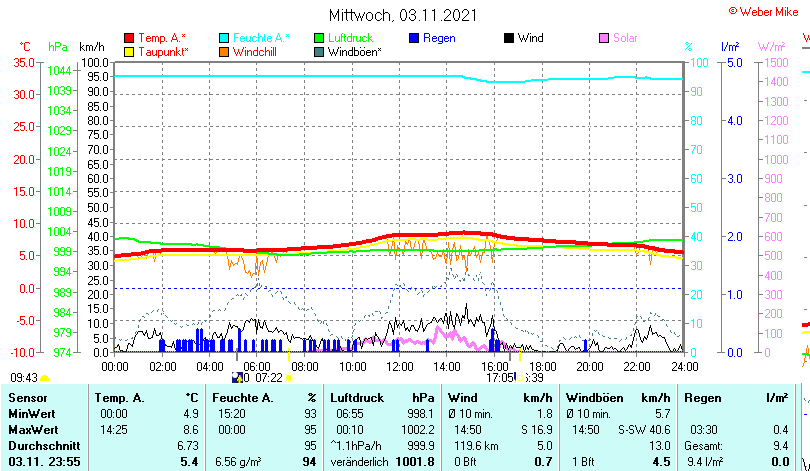Click the orange Windchill legend square
The height and width of the screenshot is (471, 810).
[225, 51]
